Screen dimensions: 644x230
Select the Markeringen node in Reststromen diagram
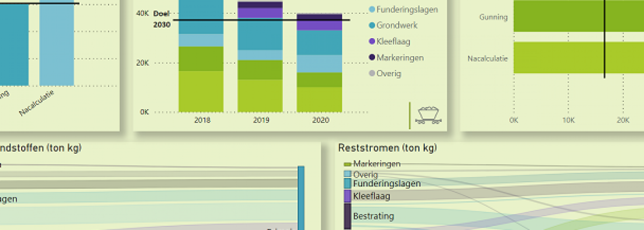point(347,164)
